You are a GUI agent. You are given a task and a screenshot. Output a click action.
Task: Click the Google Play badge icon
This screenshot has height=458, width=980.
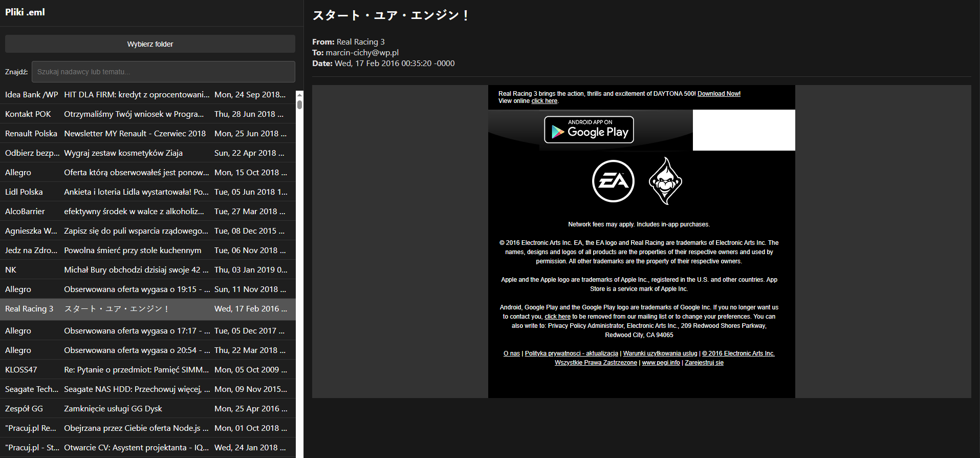(x=589, y=130)
